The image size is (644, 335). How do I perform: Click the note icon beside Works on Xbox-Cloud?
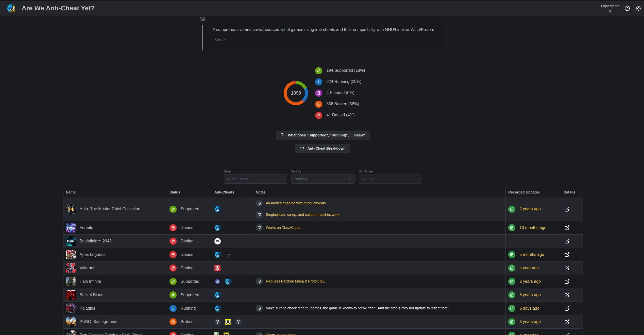(x=259, y=228)
